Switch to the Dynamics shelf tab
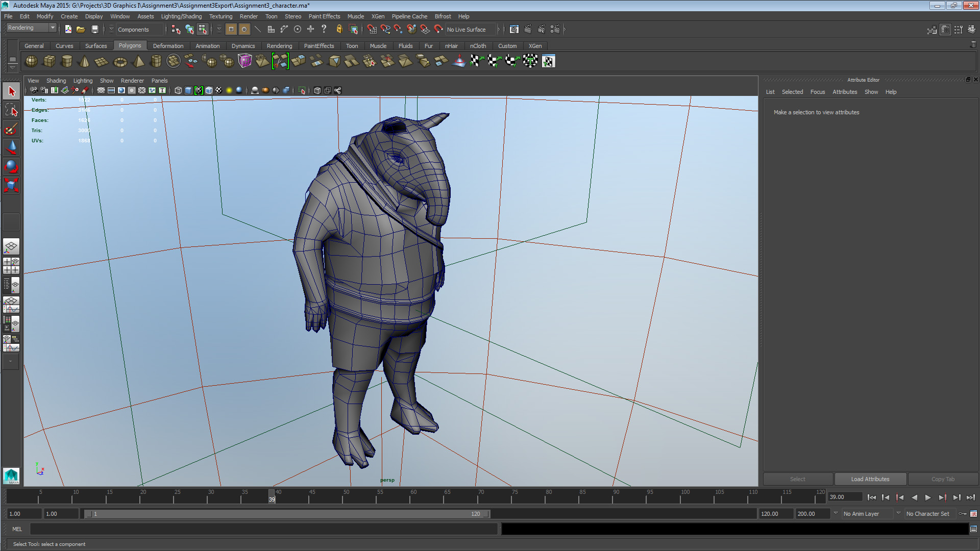 pos(243,46)
